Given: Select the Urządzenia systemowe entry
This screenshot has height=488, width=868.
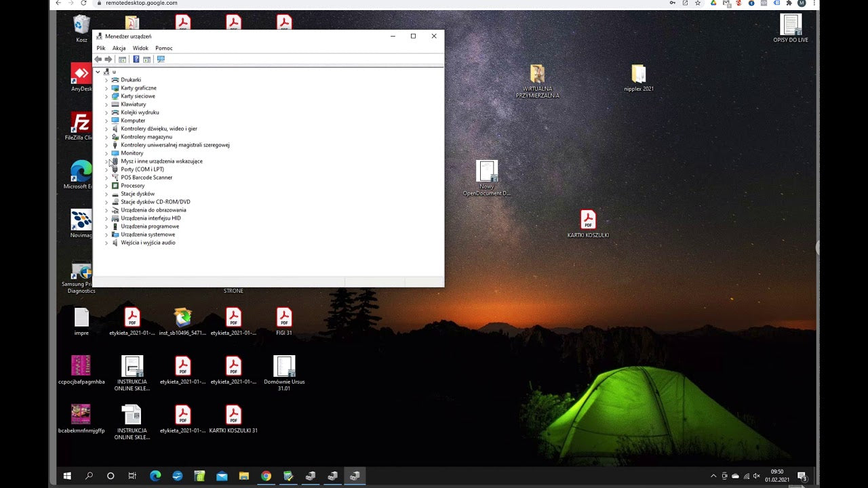Looking at the screenshot, I should tap(148, 235).
